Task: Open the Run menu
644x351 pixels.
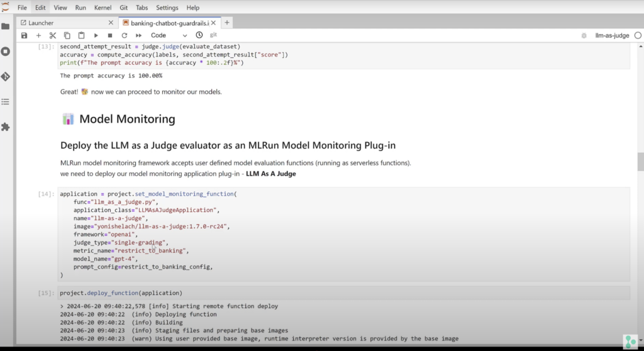Action: [80, 8]
